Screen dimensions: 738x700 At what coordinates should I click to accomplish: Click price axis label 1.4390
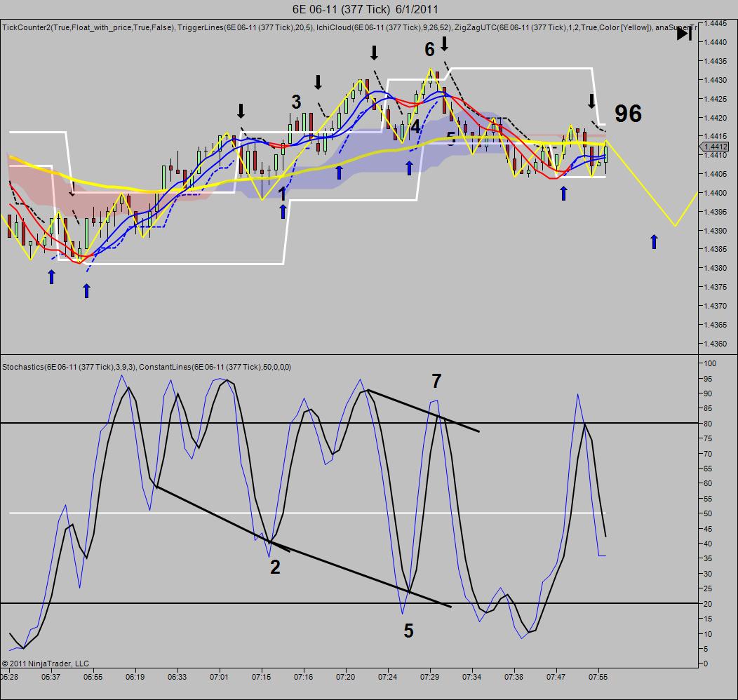[x=716, y=231]
